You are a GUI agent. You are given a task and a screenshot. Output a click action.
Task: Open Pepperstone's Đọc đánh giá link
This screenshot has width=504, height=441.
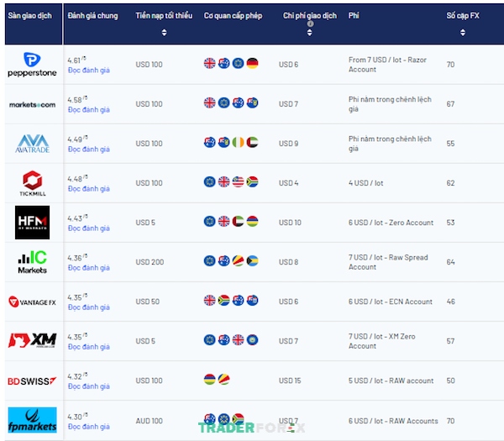(89, 70)
